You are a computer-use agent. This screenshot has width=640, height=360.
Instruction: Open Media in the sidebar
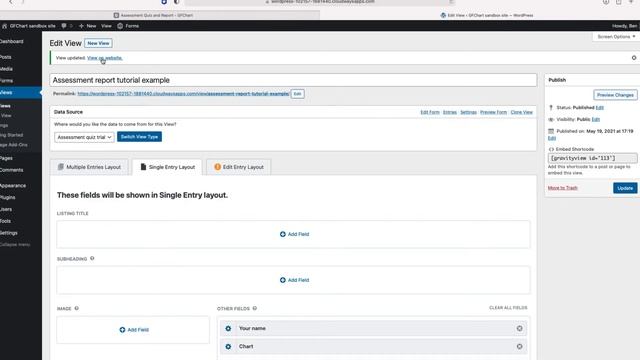pos(6,69)
